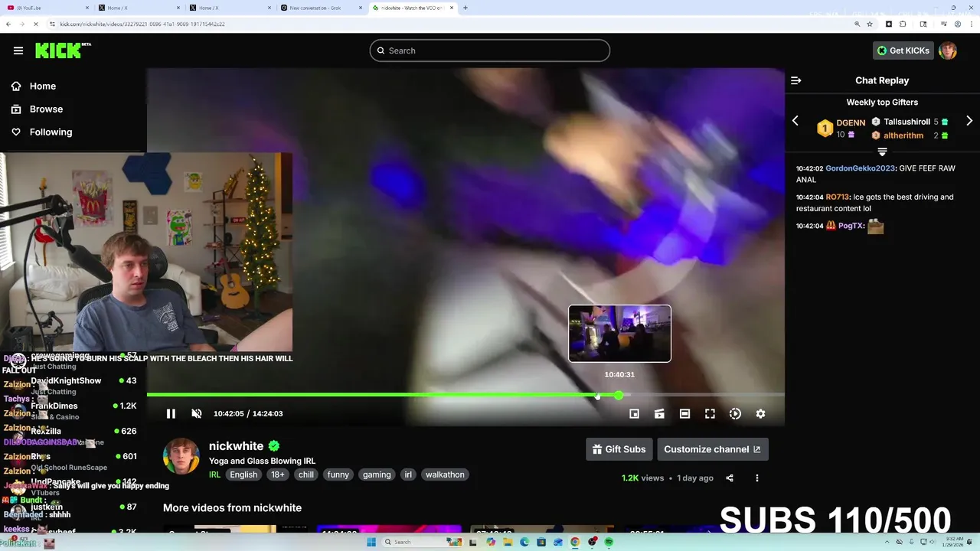980x551 pixels.
Task: Open Tallsushiroll gifter profile
Action: 906,122
